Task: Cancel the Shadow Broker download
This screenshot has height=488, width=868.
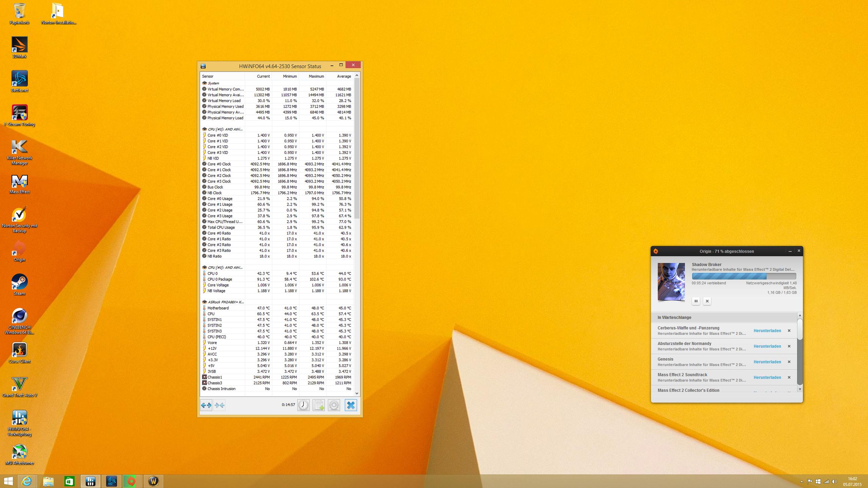Action: coord(707,301)
